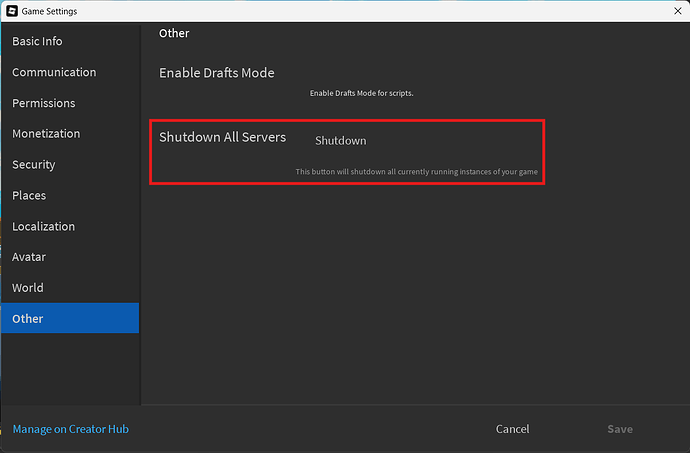This screenshot has width=690, height=453.
Task: Select the Monetization tab
Action: [x=70, y=133]
